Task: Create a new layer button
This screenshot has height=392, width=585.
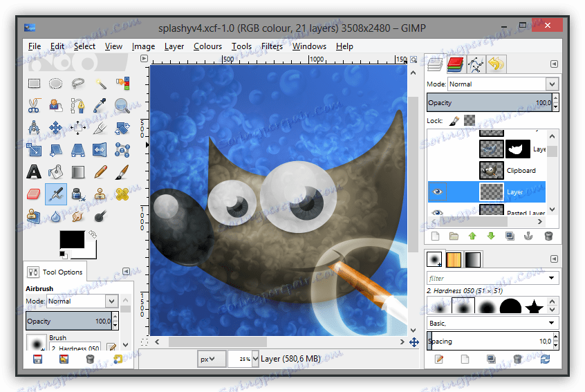Action: pyautogui.click(x=436, y=236)
